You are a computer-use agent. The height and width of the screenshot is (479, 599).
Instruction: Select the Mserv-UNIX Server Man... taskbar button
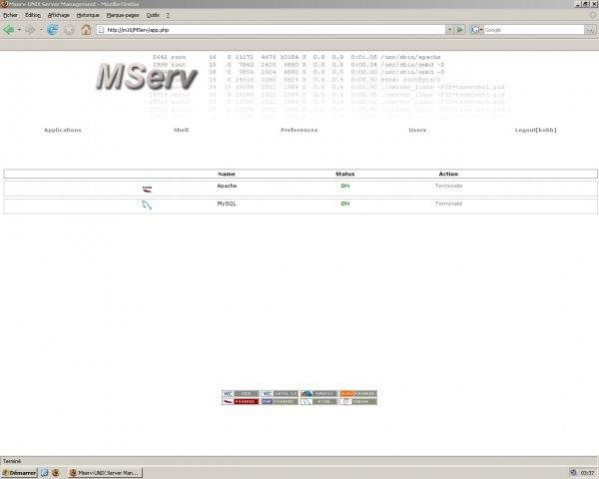pyautogui.click(x=105, y=473)
